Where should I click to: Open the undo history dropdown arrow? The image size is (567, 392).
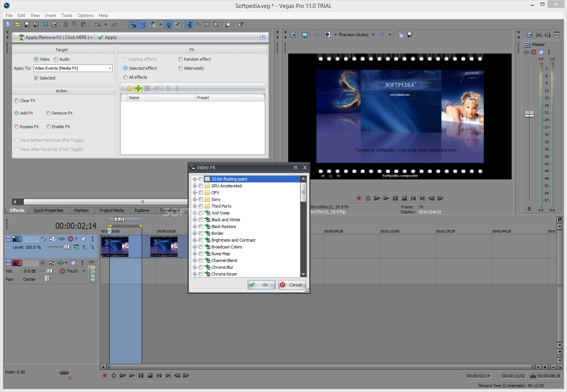[x=105, y=24]
